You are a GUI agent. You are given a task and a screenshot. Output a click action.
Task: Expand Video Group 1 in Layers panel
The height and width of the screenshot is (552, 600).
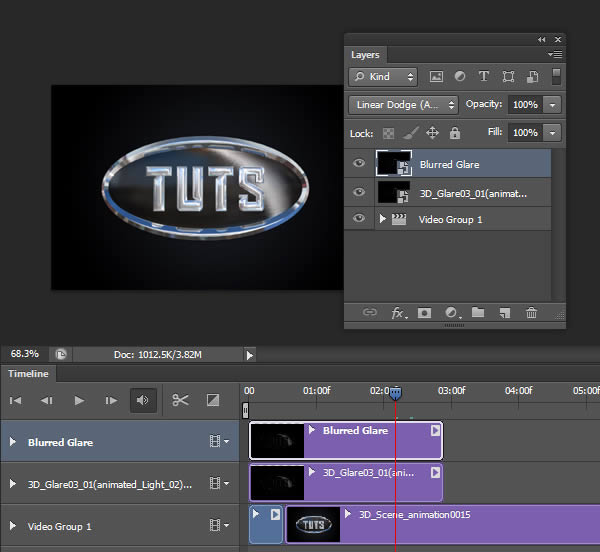pos(382,218)
